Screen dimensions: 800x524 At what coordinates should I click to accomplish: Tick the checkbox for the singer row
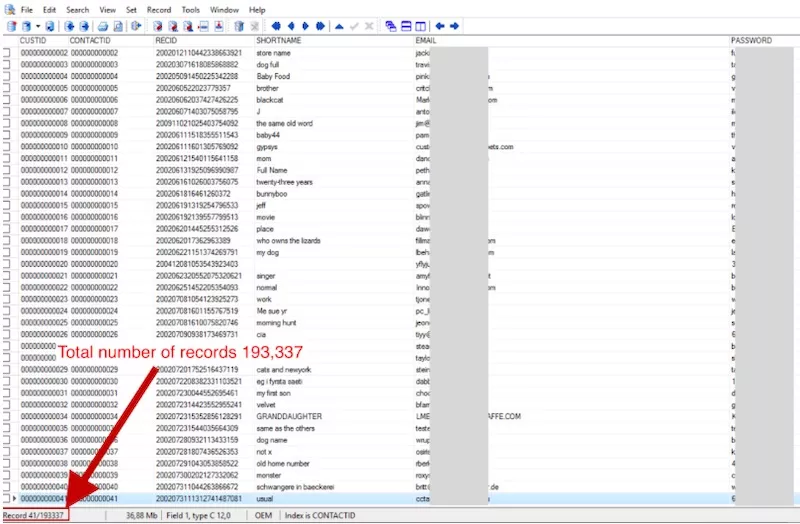coord(7,276)
